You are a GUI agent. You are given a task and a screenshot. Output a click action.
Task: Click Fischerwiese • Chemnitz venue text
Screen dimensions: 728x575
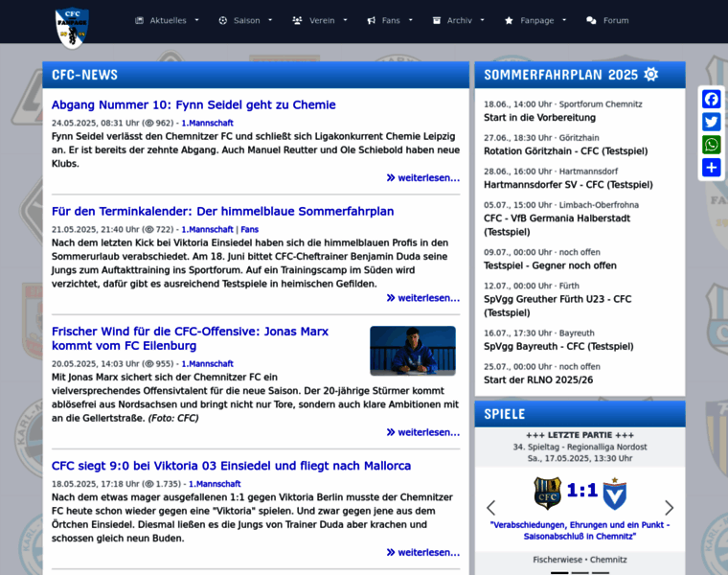pyautogui.click(x=580, y=560)
